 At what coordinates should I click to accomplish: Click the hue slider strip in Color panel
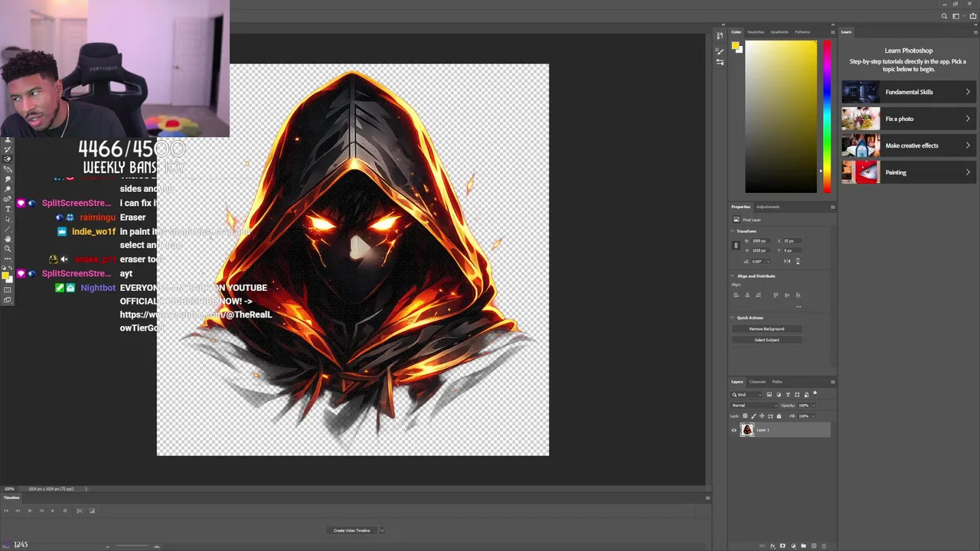click(x=827, y=116)
